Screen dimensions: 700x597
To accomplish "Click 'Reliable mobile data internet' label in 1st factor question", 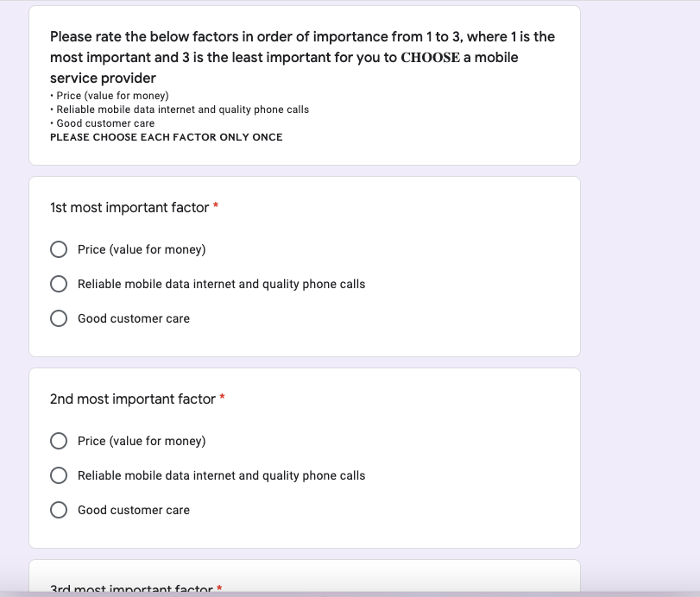I will [x=221, y=284].
